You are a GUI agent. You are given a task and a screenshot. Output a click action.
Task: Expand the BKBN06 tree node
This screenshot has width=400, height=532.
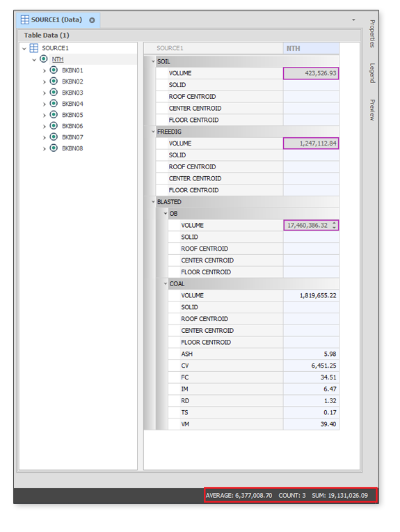coord(44,126)
